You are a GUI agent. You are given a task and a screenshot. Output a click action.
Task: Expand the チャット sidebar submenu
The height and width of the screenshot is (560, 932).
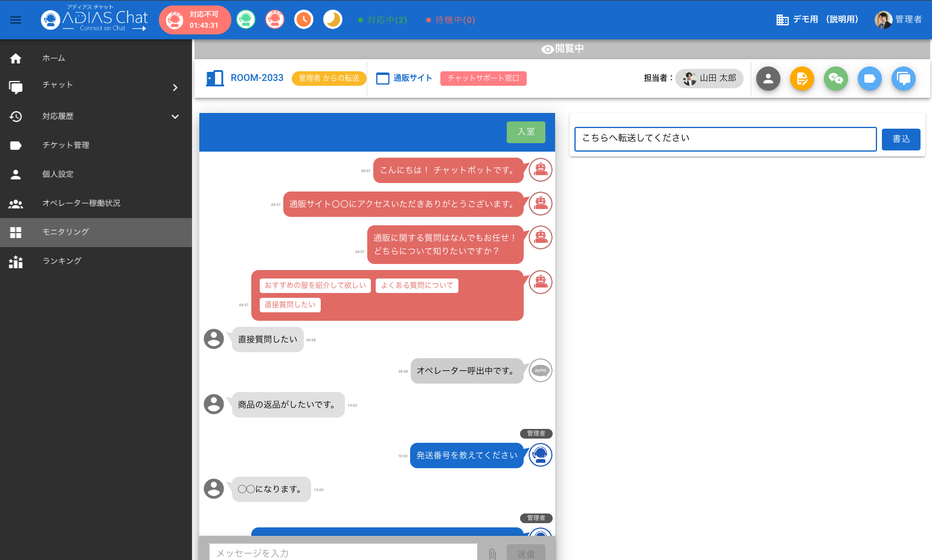click(175, 88)
